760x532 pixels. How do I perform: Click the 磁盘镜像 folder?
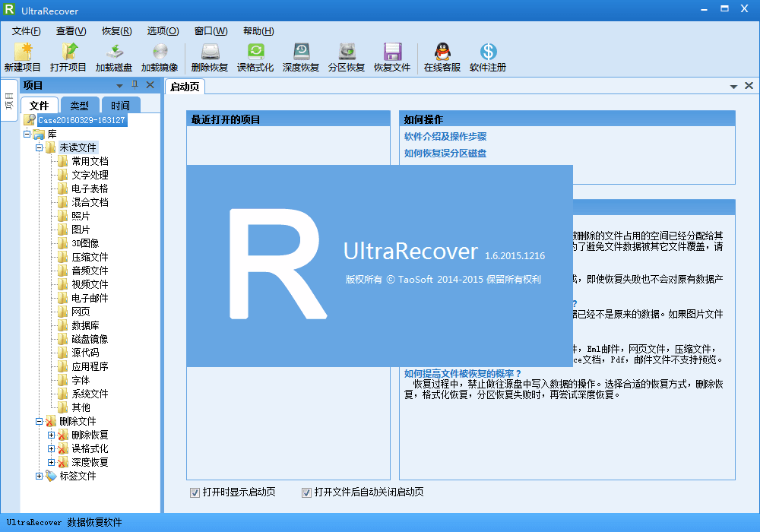[x=90, y=339]
